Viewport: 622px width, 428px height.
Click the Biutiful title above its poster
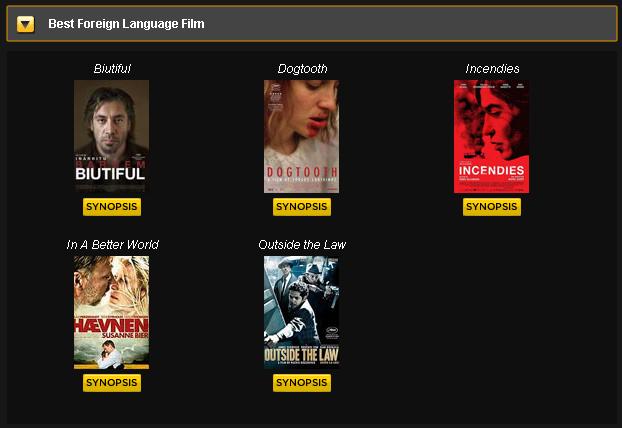112,69
